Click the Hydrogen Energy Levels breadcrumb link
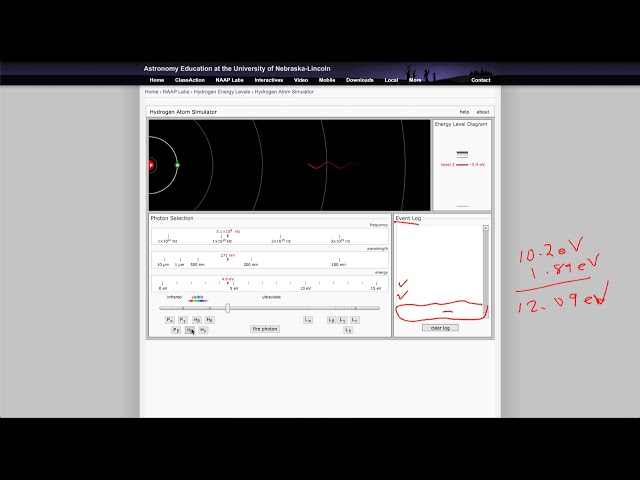640x480 pixels. tap(222, 92)
